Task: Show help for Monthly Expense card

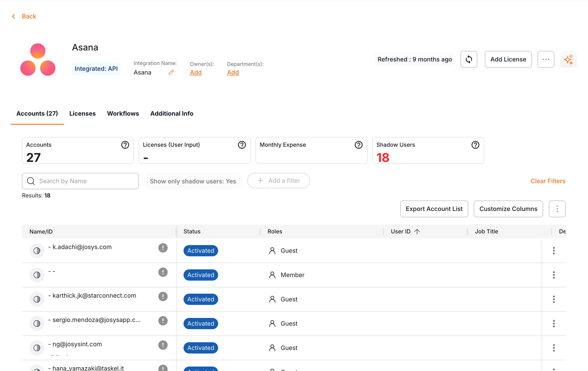Action: [x=358, y=145]
